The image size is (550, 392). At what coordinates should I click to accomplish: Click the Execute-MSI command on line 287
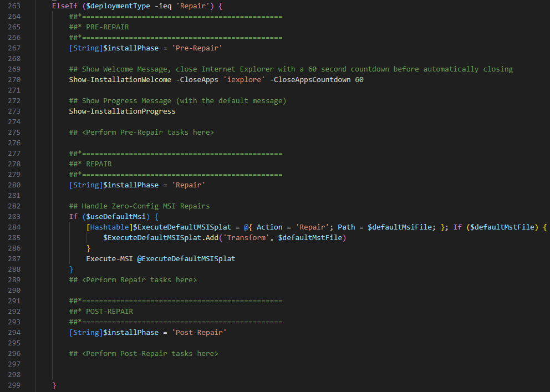[x=109, y=259]
